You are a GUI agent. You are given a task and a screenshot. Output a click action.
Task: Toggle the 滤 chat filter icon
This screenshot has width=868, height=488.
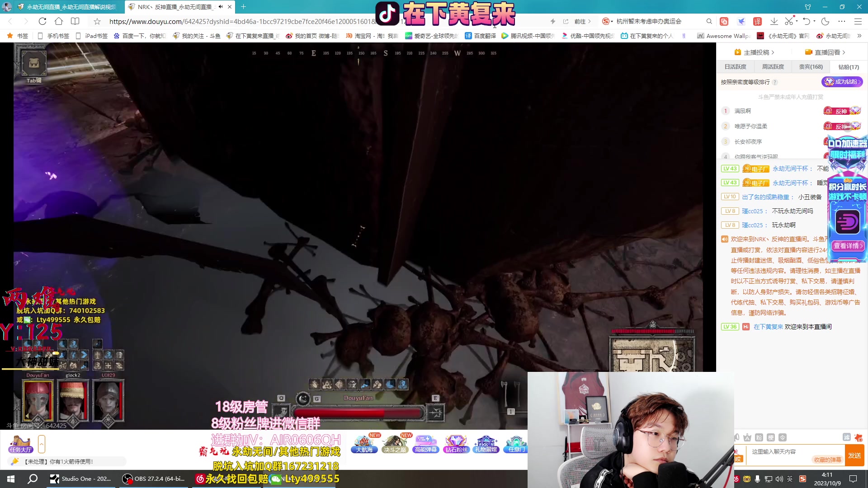coord(847,437)
